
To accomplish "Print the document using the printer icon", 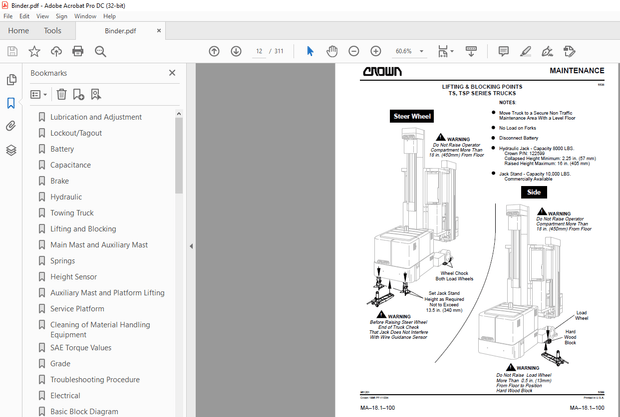I will click(78, 51).
